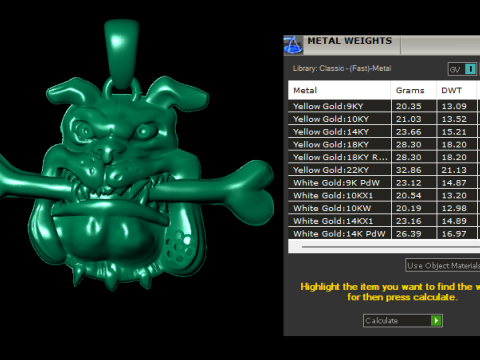Toggle the GV switch
This screenshot has width=480, height=360.
click(x=462, y=69)
